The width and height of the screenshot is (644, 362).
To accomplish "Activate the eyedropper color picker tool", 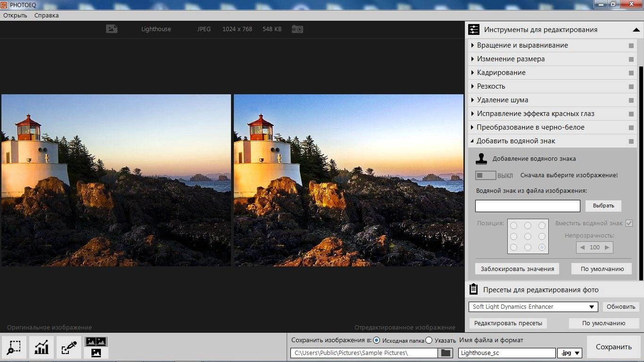I will 69,348.
